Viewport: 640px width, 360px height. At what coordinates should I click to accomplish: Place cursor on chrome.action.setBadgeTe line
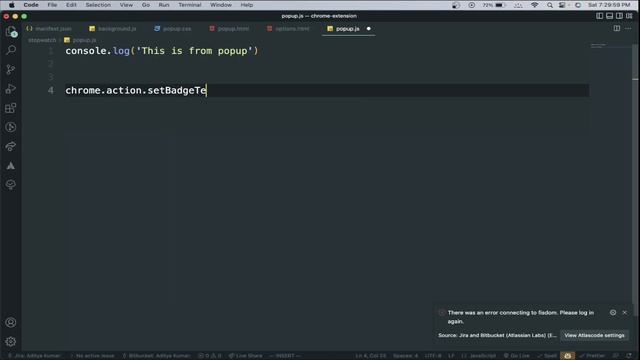tap(136, 90)
